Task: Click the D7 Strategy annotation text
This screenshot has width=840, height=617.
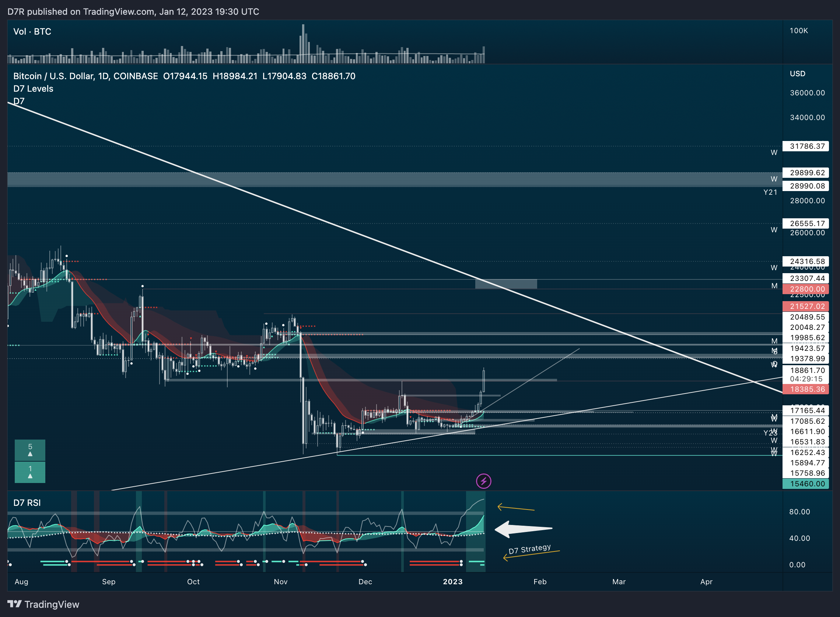Action: 529,549
